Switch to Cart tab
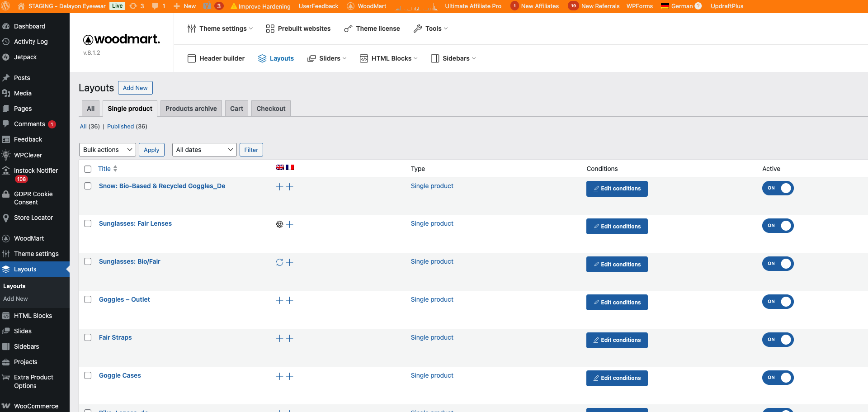This screenshot has height=412, width=868. pos(236,109)
